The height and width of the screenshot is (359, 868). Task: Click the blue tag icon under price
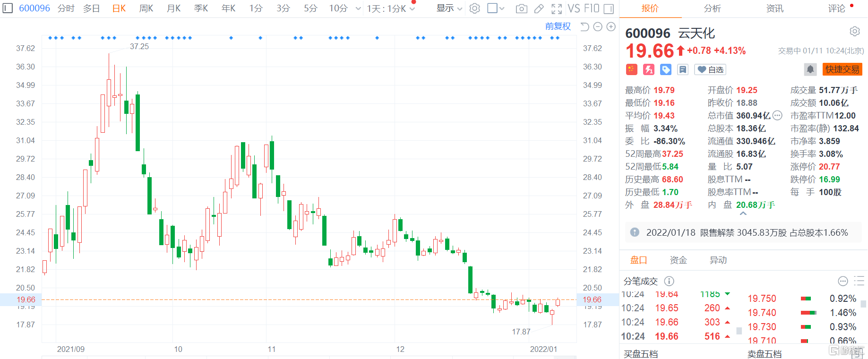(x=666, y=70)
